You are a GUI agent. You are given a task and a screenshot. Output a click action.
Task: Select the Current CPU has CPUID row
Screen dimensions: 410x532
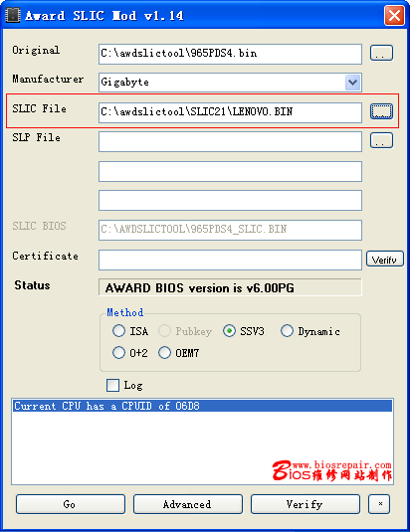(x=203, y=406)
